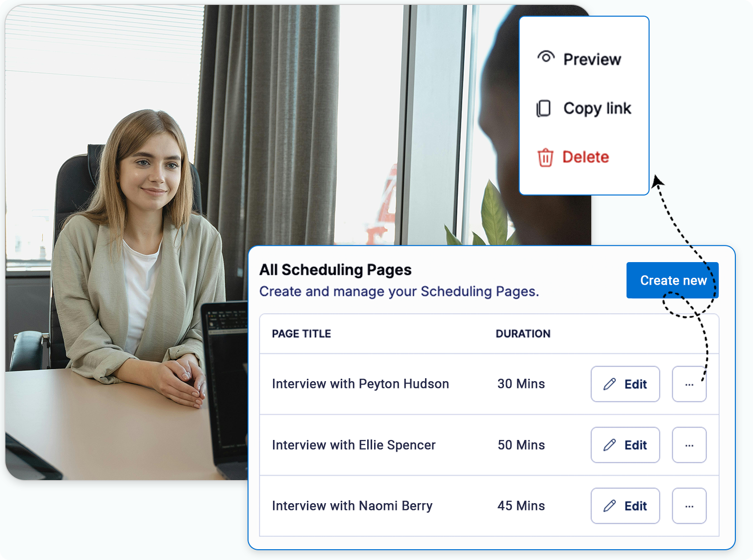Open more options for Naomi Berry interview

click(689, 506)
